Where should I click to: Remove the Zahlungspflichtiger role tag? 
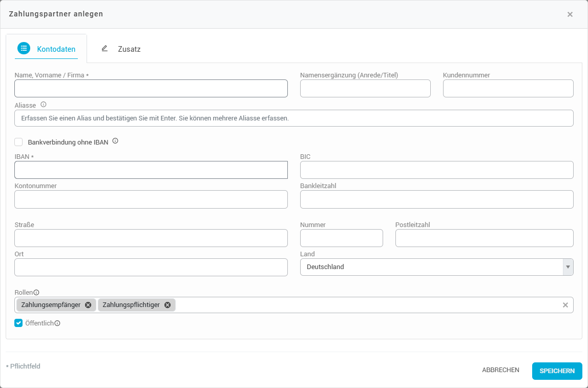coord(167,305)
